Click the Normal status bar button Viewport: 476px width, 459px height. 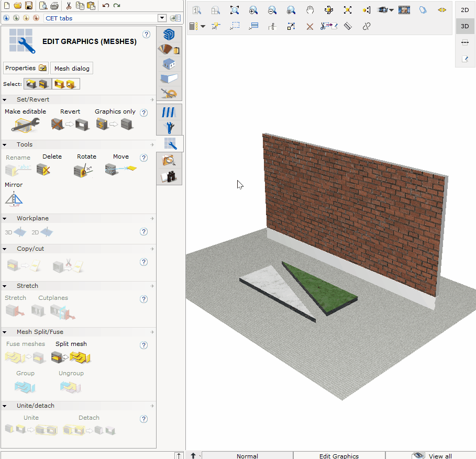point(247,456)
